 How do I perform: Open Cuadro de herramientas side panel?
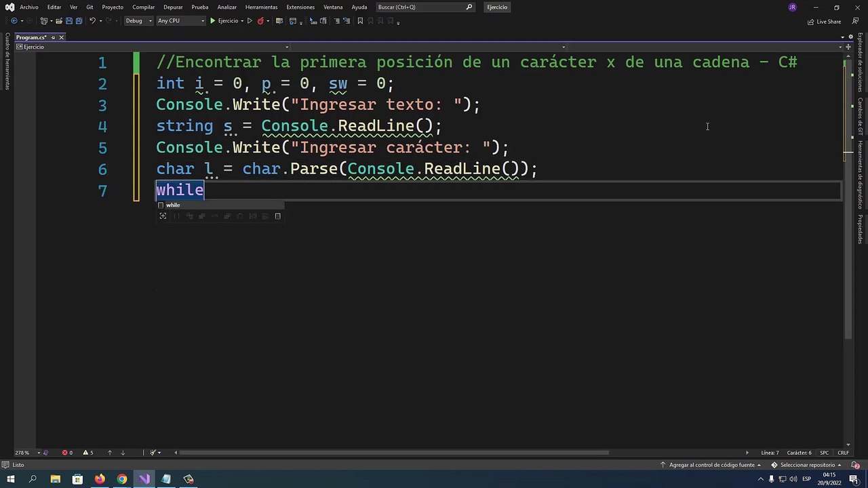pos(7,62)
